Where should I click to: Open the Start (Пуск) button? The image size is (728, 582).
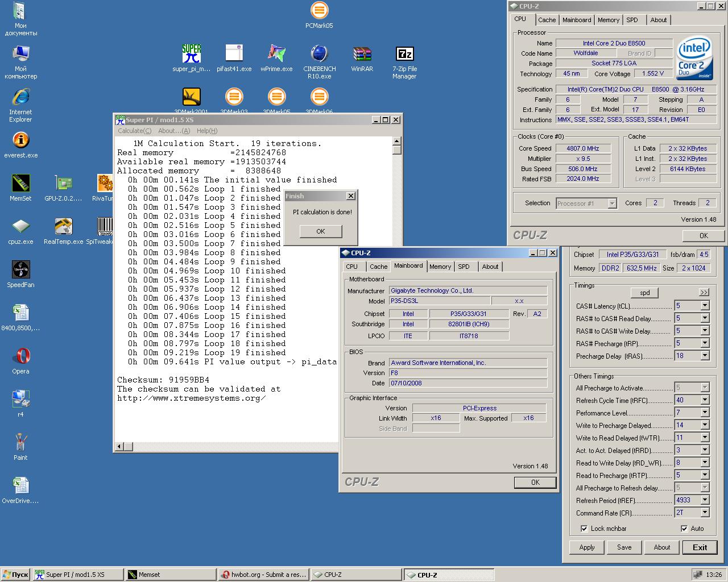pos(15,575)
